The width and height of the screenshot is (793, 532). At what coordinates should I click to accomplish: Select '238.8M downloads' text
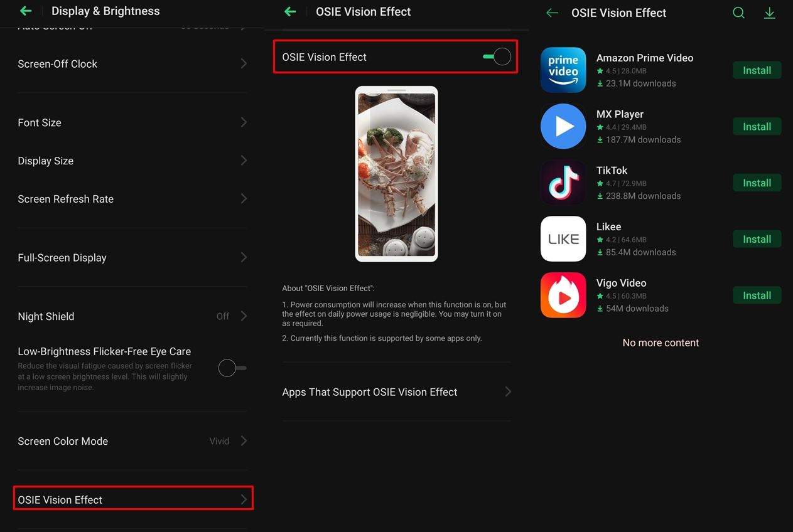pos(643,196)
